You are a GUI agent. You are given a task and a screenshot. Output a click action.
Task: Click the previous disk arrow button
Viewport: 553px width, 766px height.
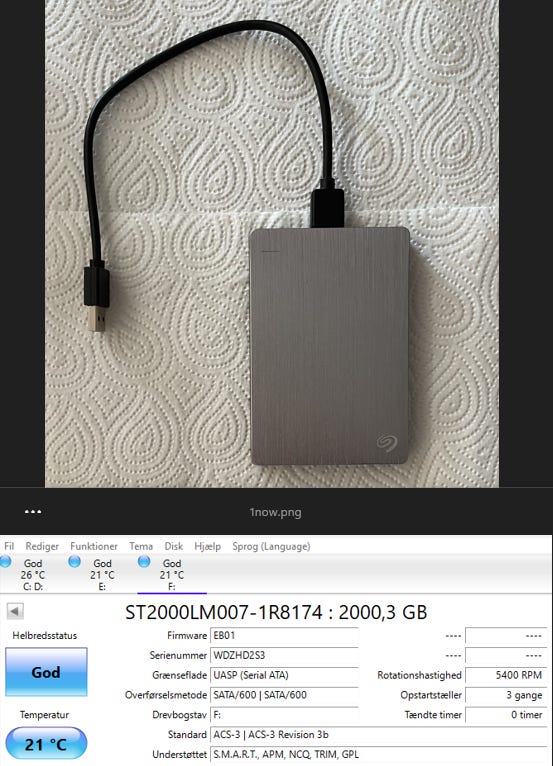[15, 611]
